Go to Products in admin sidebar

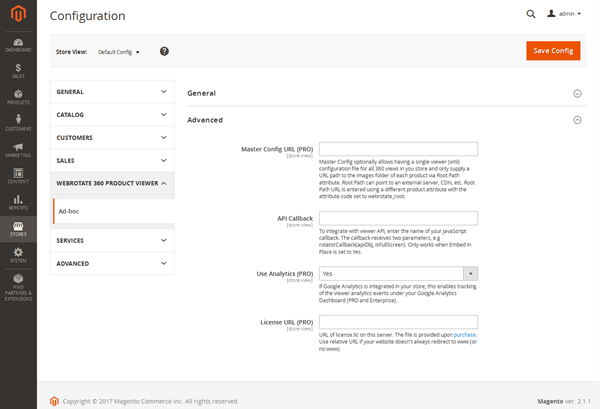coord(18,96)
